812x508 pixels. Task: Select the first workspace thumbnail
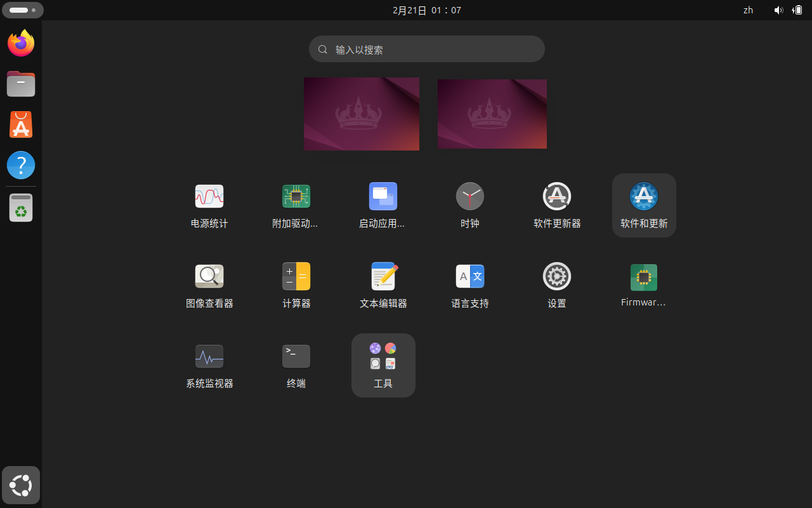click(x=362, y=114)
